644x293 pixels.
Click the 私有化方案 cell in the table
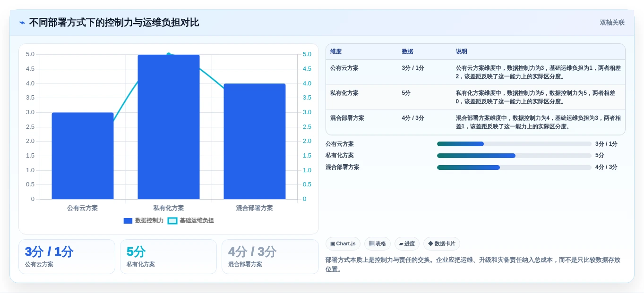(344, 93)
